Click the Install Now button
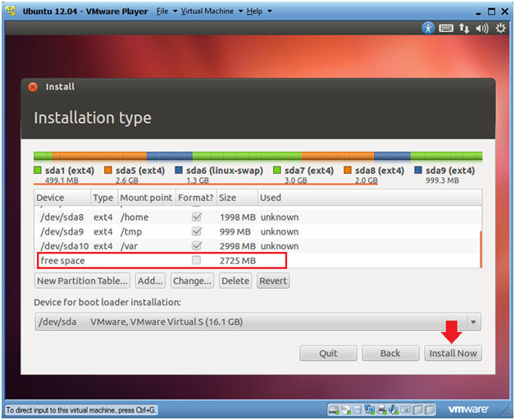 coord(453,354)
